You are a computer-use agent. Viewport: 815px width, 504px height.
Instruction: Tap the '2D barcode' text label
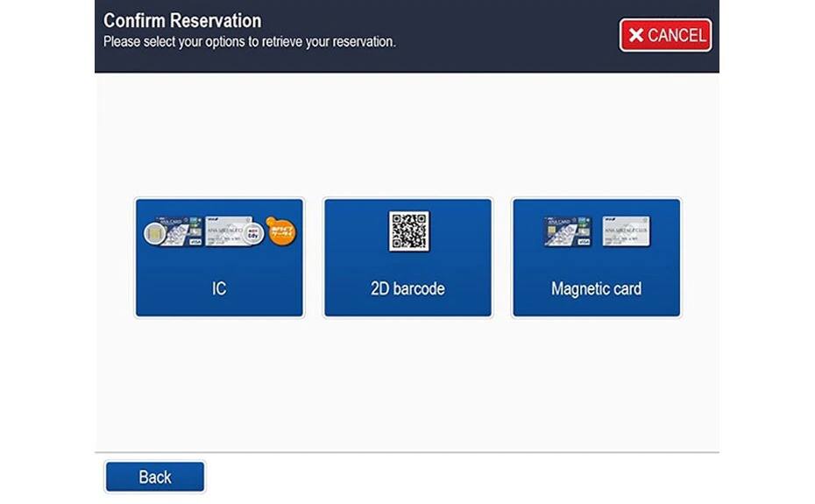407,288
